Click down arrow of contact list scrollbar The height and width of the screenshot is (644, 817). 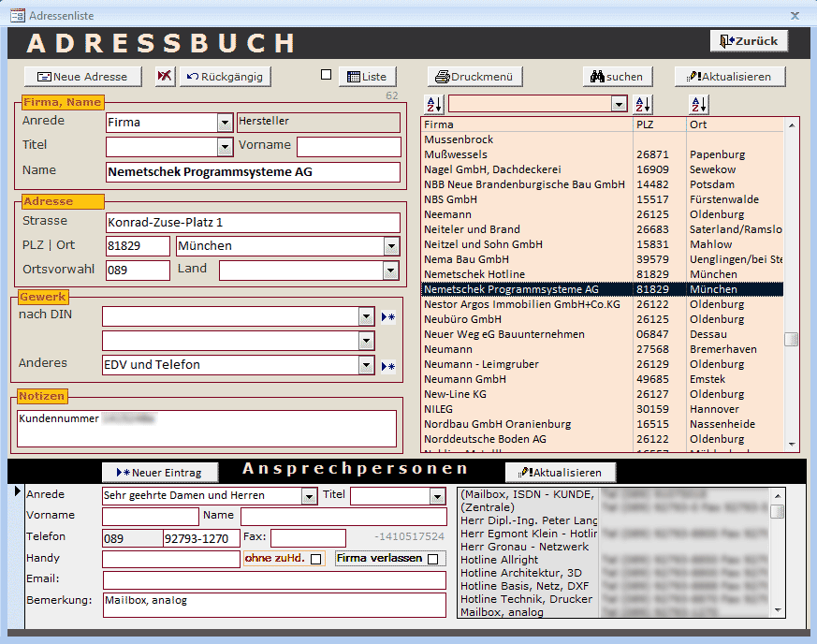[x=778, y=610]
